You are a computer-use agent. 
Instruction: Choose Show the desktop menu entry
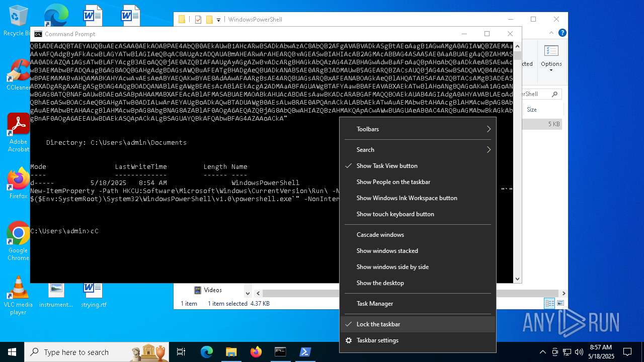pos(418,283)
